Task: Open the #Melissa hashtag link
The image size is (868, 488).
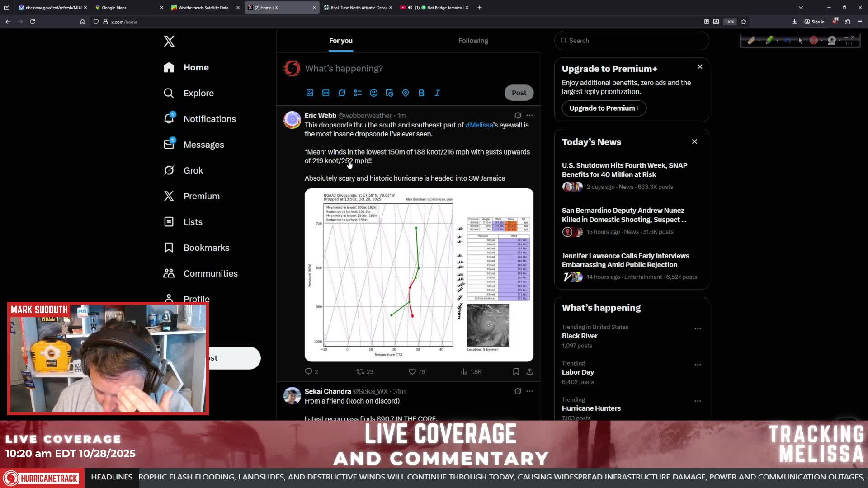Action: pyautogui.click(x=479, y=125)
